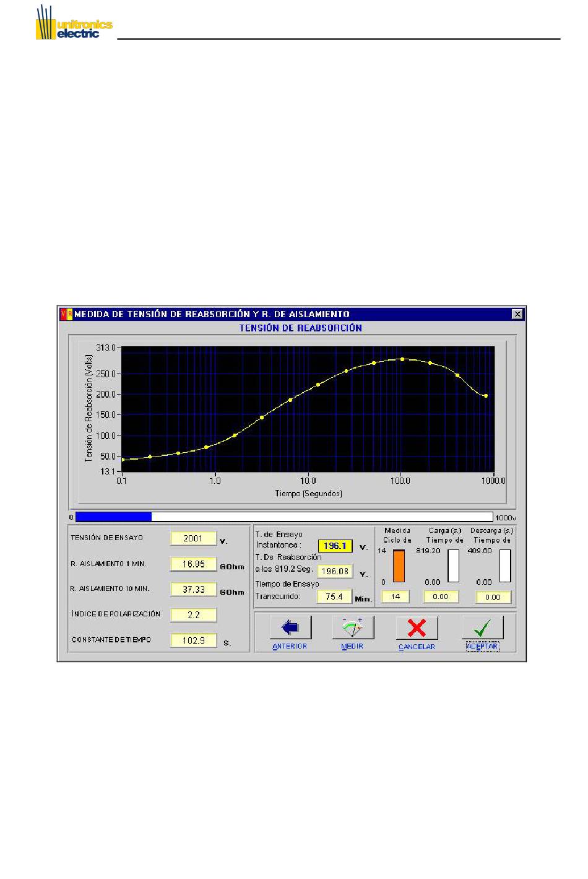Image resolution: width=588 pixels, height=879 pixels.
Task: Click the MEDIR label
Action: [x=352, y=646]
